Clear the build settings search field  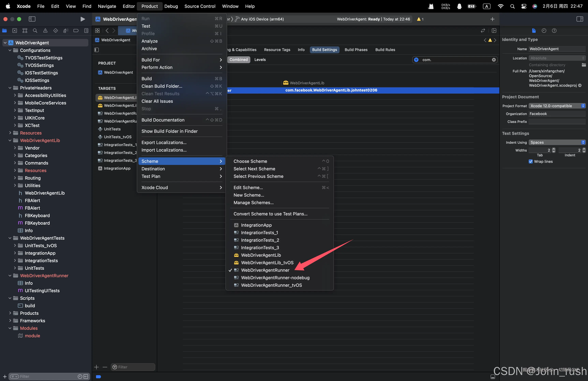494,60
